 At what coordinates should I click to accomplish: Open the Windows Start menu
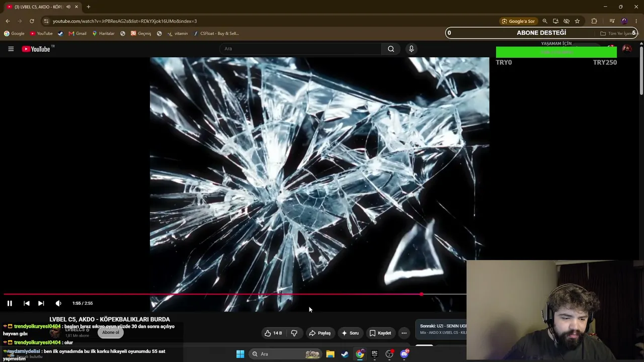point(240,354)
